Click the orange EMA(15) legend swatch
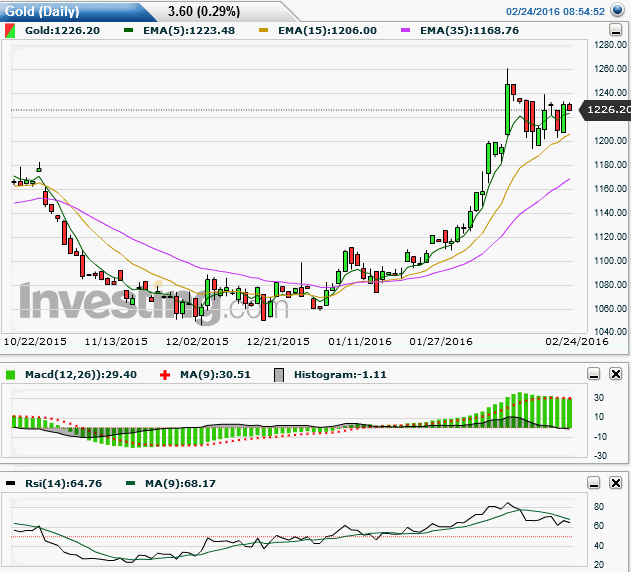Image resolution: width=631 pixels, height=572 pixels. coord(264,30)
